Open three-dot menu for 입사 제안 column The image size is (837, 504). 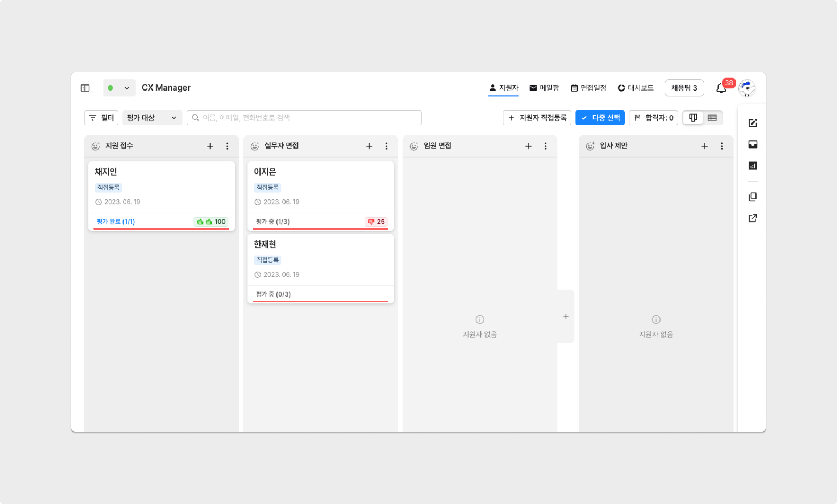(722, 146)
